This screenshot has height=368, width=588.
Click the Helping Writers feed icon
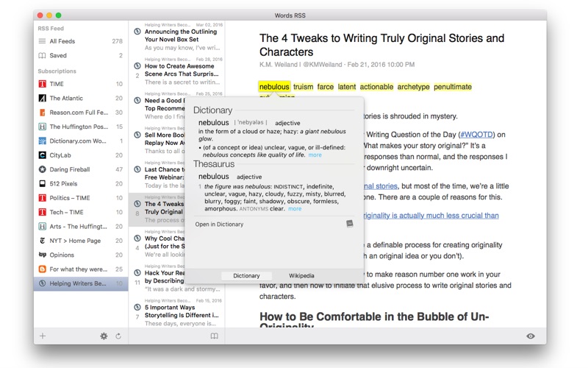43,283
